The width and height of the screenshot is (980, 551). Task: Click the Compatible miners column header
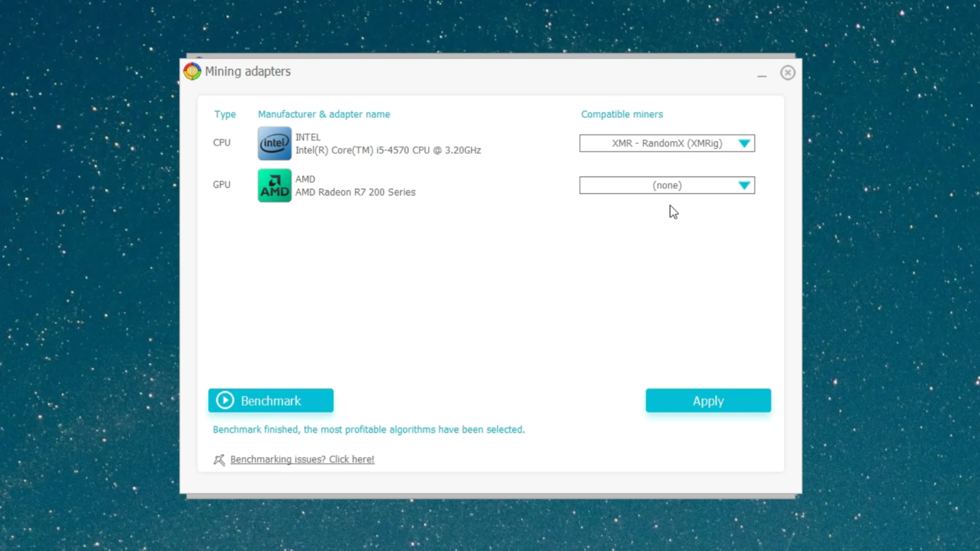tap(621, 114)
